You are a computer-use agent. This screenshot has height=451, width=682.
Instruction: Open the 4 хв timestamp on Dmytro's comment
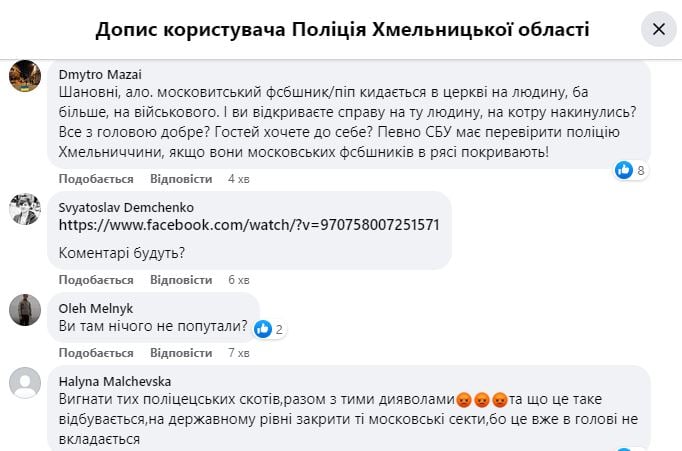coord(238,179)
